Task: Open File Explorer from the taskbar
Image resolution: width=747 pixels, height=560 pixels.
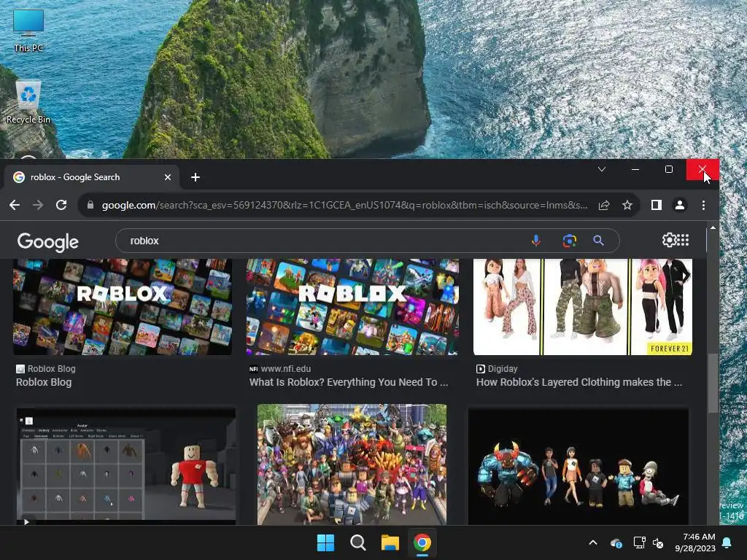Action: (390, 542)
